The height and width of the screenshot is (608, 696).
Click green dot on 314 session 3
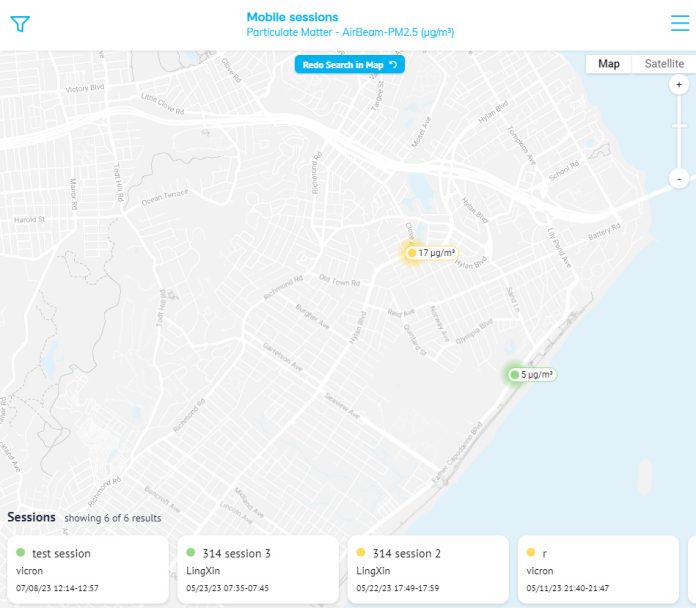191,552
